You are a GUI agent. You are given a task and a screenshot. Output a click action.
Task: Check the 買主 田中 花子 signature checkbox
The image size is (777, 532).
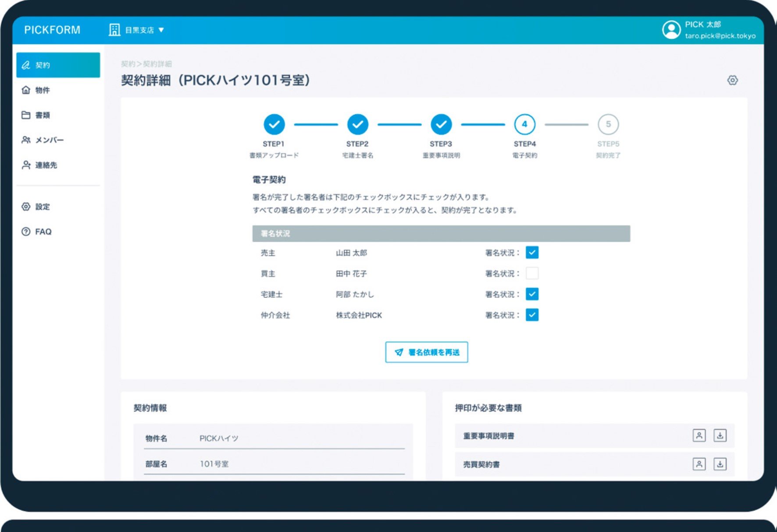(532, 273)
